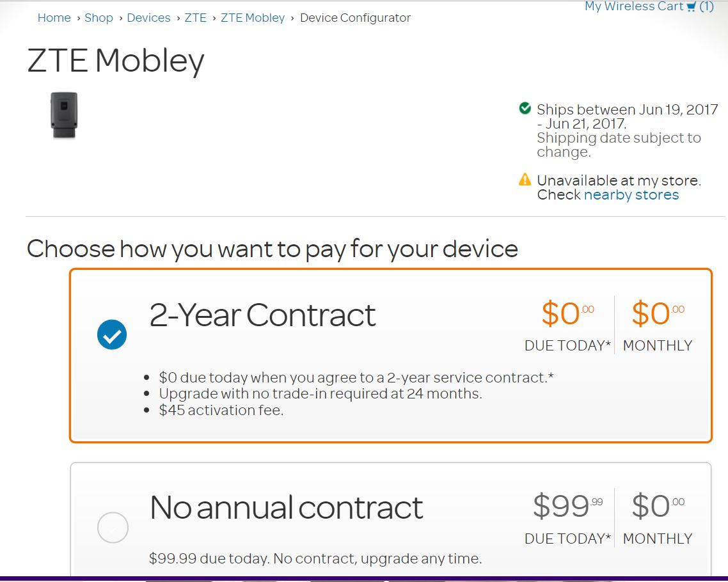Navigate to Devices breadcrumb
The height and width of the screenshot is (582, 728).
pyautogui.click(x=148, y=18)
